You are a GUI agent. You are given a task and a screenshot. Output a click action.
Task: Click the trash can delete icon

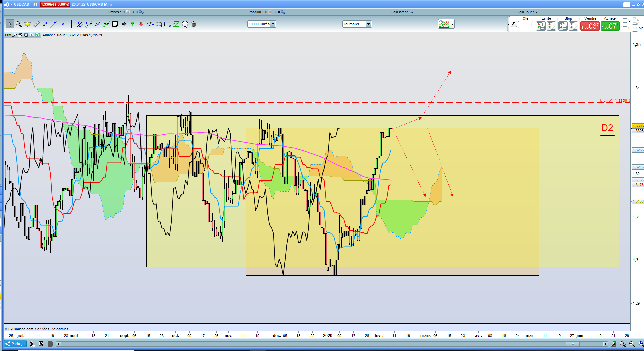[x=194, y=24]
